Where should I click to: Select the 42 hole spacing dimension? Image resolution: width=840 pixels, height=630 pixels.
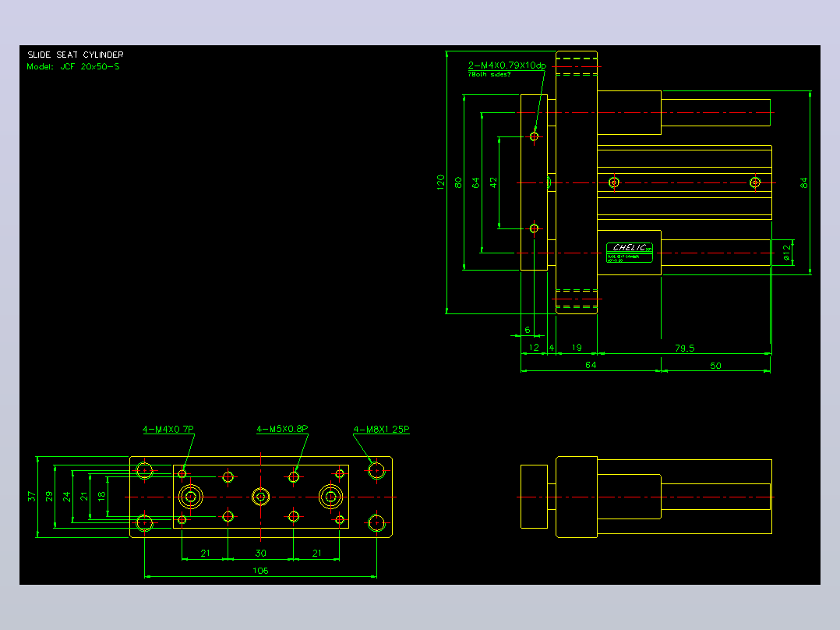[493, 182]
